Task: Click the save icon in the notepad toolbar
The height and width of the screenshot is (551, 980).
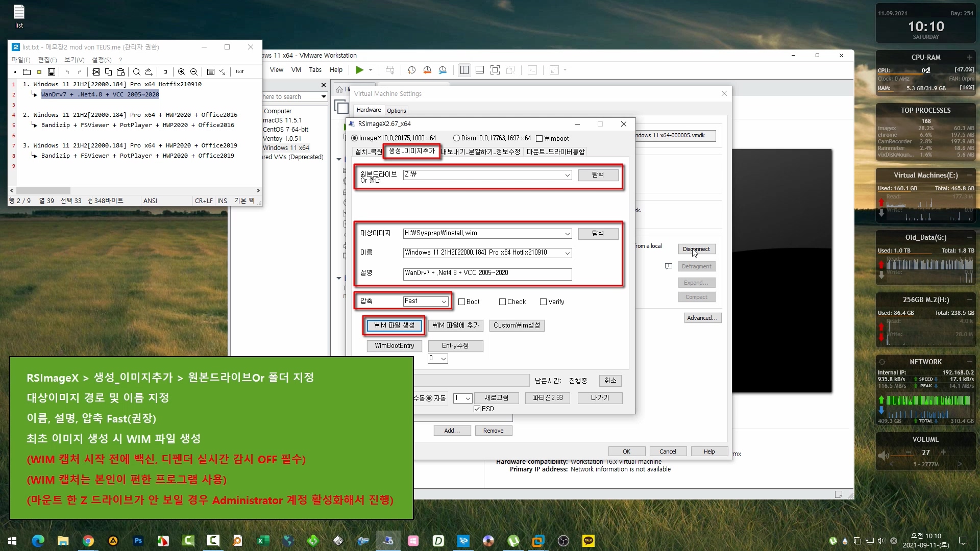Action: tap(51, 72)
